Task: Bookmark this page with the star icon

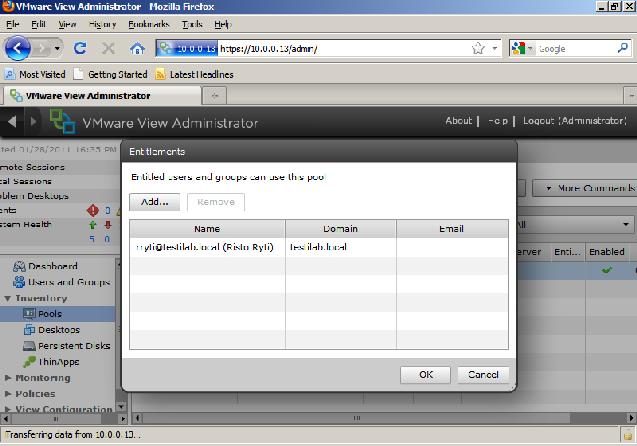Action: (x=478, y=48)
